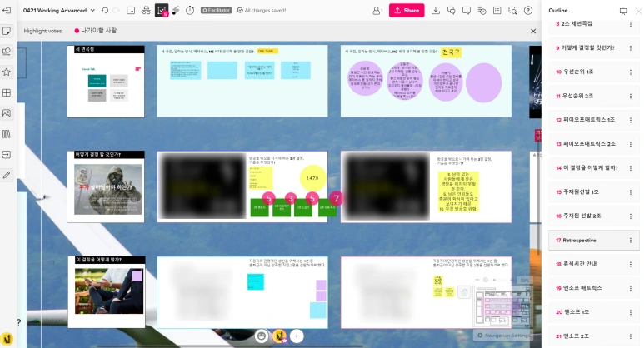The width and height of the screenshot is (644, 348).
Task: Open options menu for 이 결정을 어떻게 할까?
Action: click(631, 168)
